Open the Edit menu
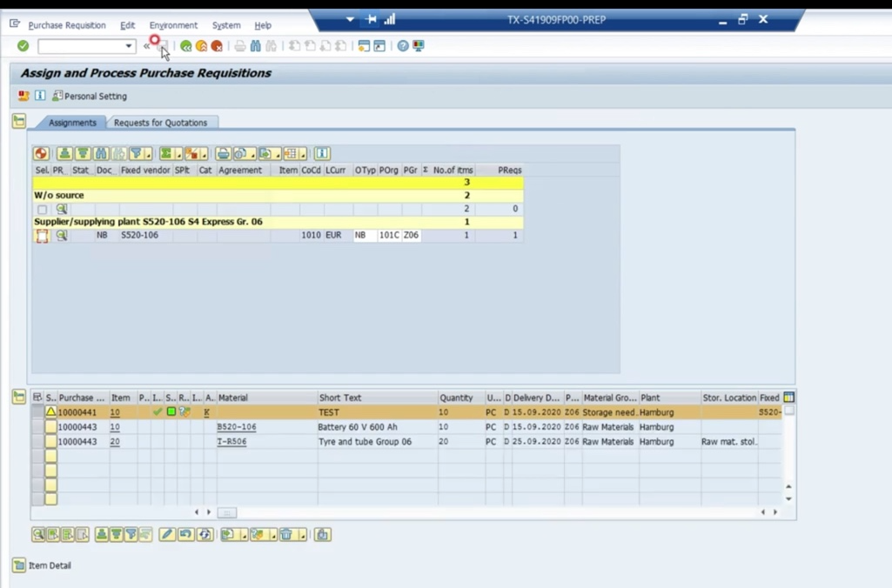 click(x=127, y=25)
